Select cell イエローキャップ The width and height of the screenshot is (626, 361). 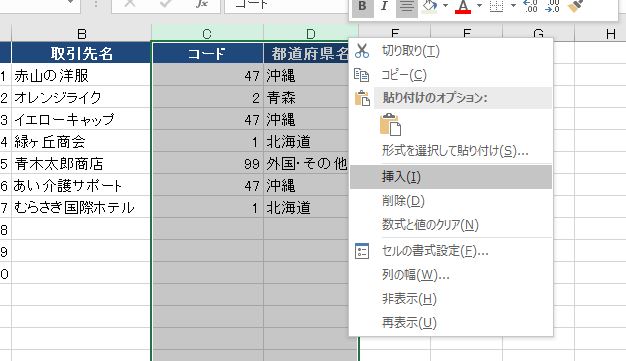[x=81, y=119]
